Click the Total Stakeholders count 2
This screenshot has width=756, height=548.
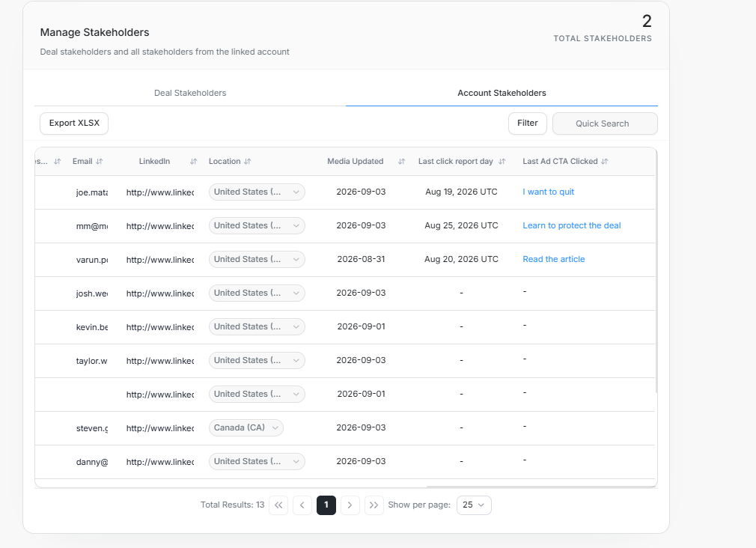click(x=647, y=21)
